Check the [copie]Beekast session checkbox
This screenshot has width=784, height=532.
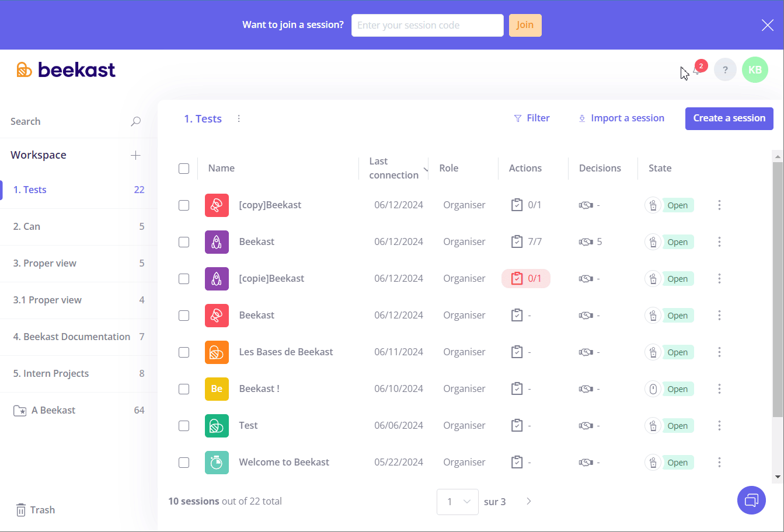click(184, 279)
